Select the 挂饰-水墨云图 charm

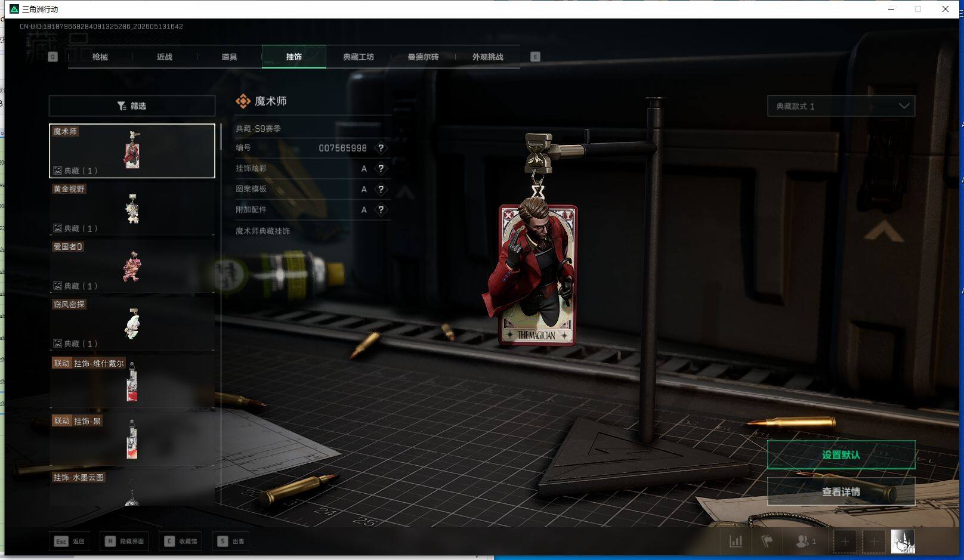coord(132,488)
